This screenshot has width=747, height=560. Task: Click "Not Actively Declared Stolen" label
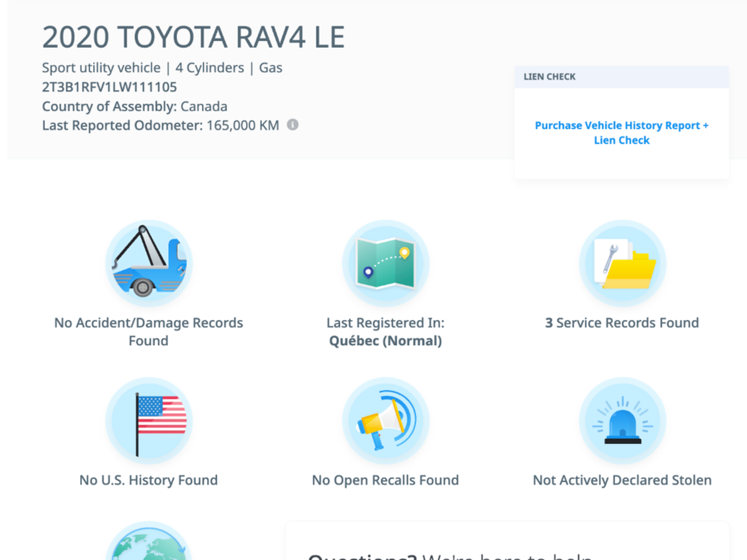(x=622, y=480)
